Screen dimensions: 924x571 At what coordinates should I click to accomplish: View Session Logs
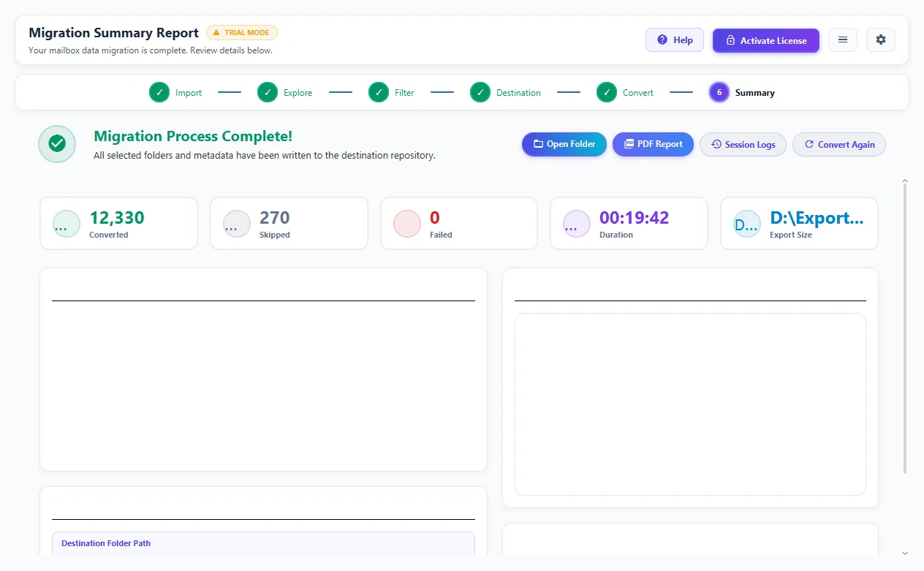coord(743,144)
